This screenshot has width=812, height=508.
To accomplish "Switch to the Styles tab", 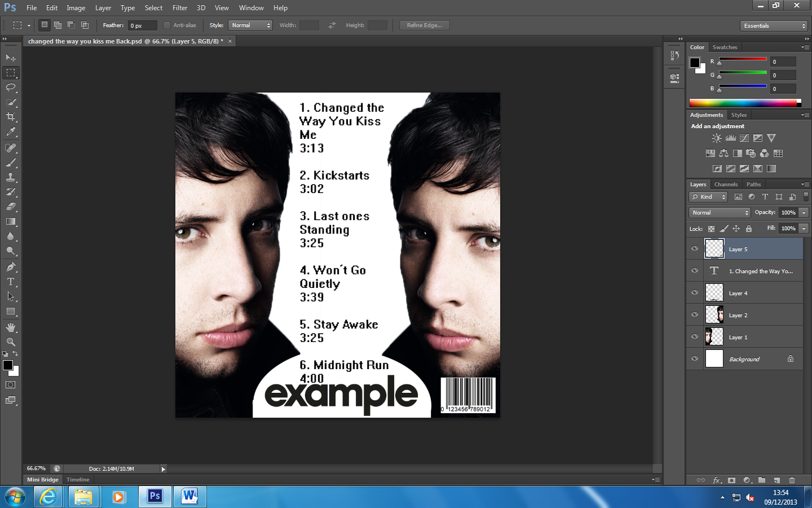I will pyautogui.click(x=739, y=115).
